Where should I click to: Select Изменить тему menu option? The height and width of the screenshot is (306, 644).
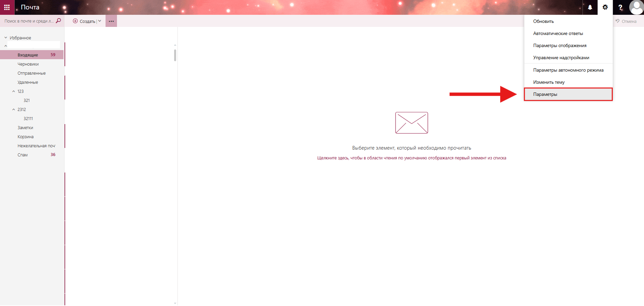tap(549, 82)
